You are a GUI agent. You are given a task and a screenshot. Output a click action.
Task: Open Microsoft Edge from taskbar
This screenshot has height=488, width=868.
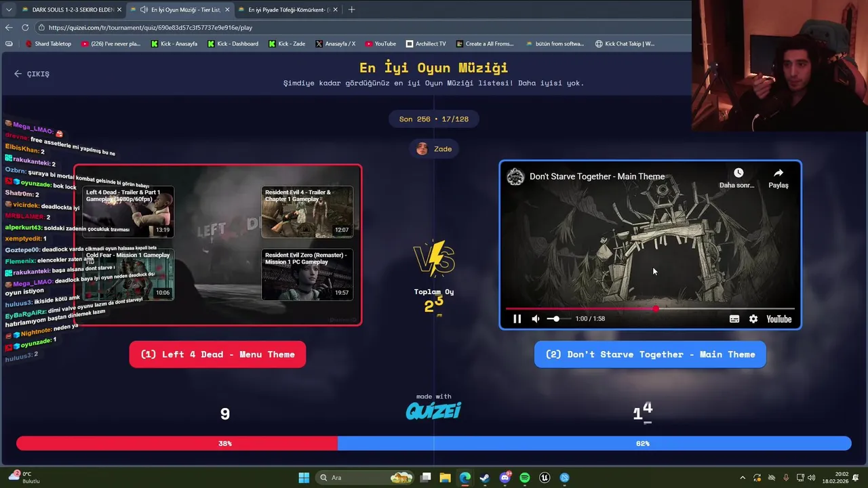tap(465, 478)
